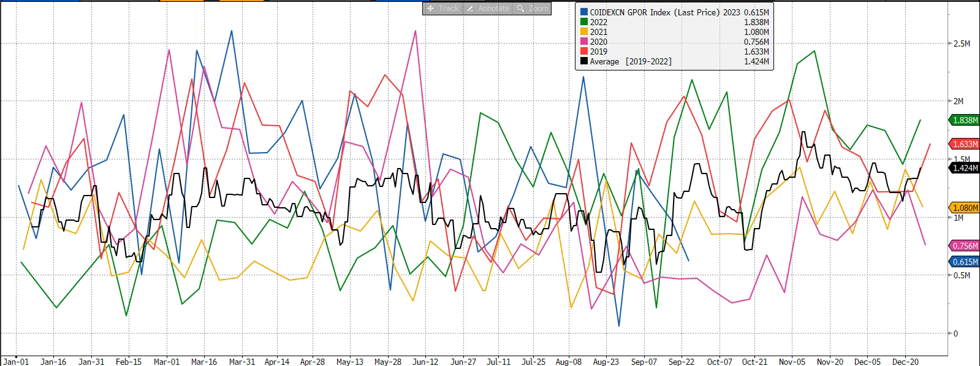Select the Average [2019-2022] legend label

[x=631, y=61]
